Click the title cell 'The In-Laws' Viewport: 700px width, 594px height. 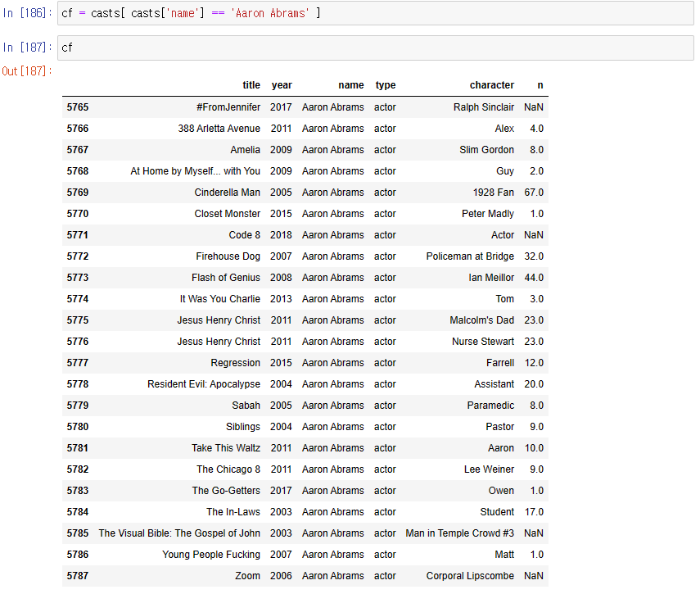click(x=233, y=512)
